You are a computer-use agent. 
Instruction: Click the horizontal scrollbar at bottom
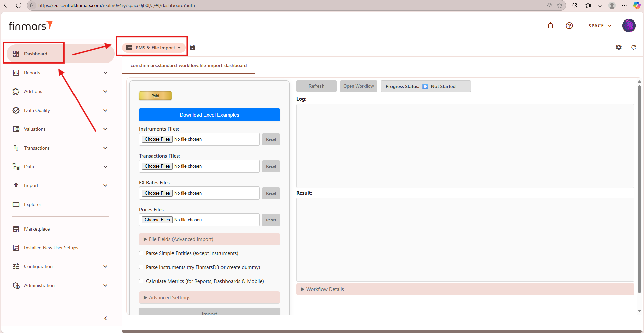[382, 331]
